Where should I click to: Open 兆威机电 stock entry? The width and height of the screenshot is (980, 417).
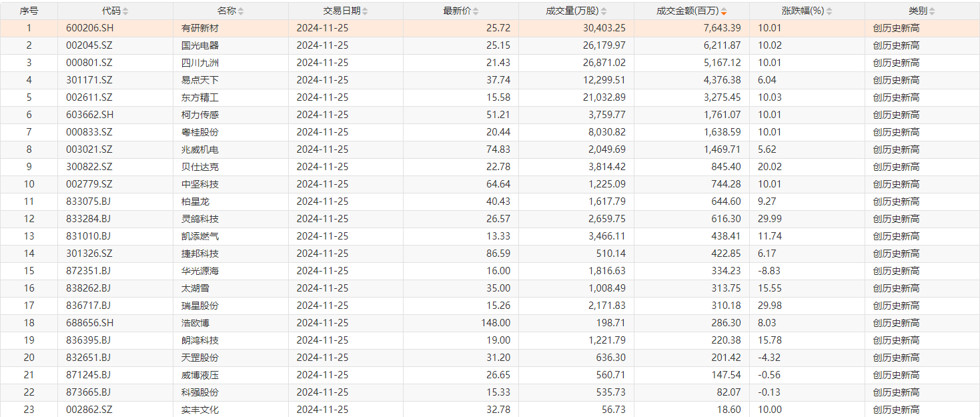pyautogui.click(x=200, y=149)
